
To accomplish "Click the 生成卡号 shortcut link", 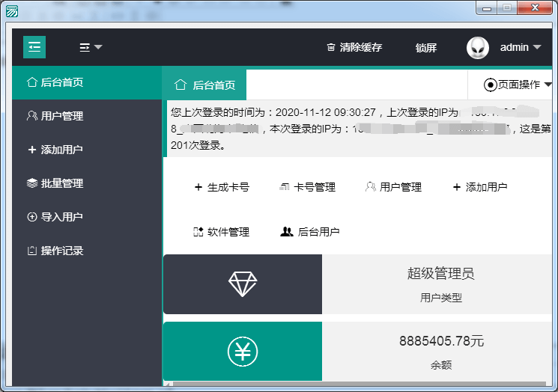I will click(x=222, y=187).
